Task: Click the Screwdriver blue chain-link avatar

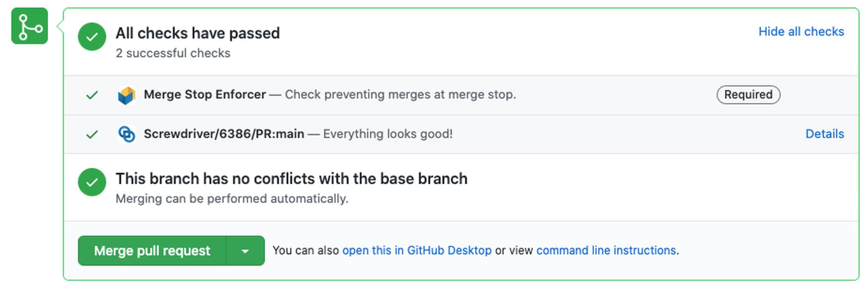Action: [x=127, y=134]
